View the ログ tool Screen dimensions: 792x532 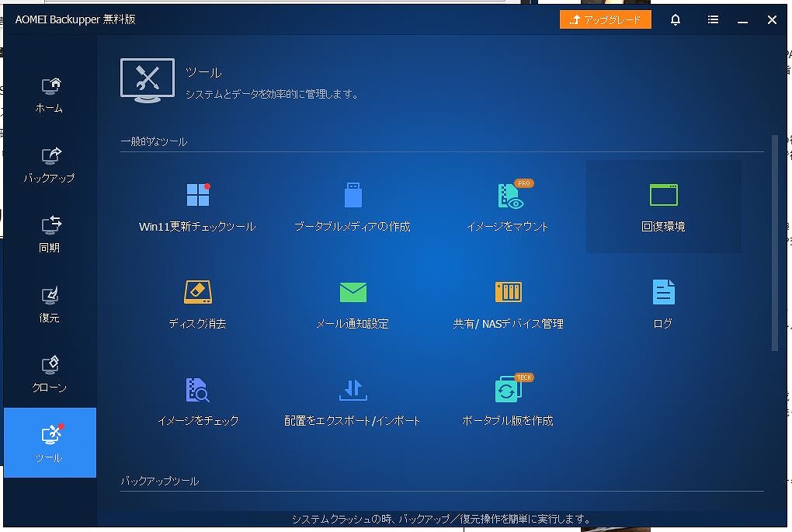tap(663, 304)
